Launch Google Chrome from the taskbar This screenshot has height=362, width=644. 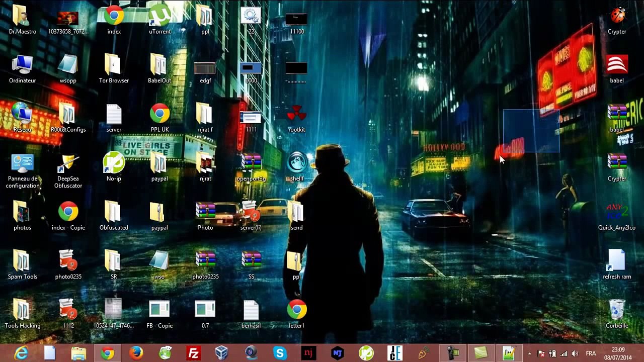click(107, 353)
